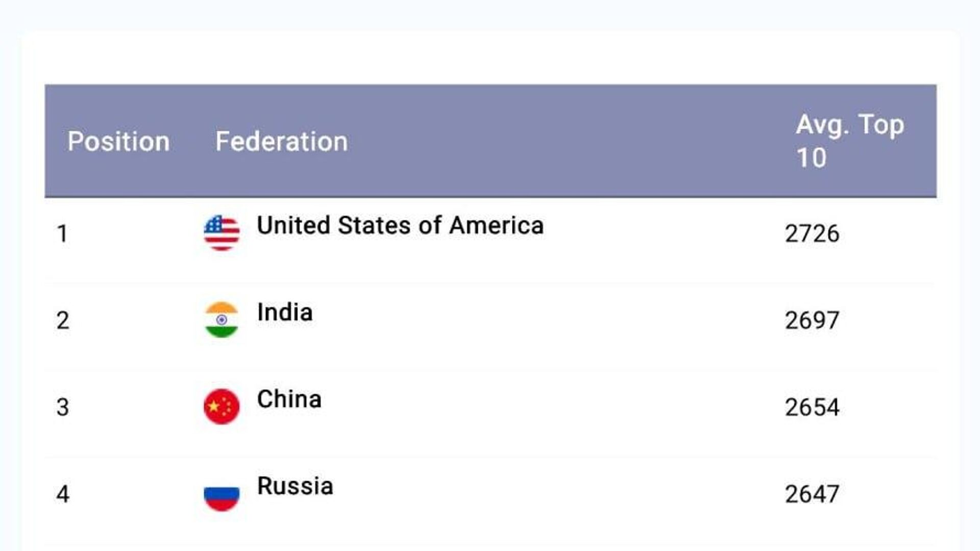
Task: Sort by the Position column header
Action: pyautogui.click(x=118, y=141)
